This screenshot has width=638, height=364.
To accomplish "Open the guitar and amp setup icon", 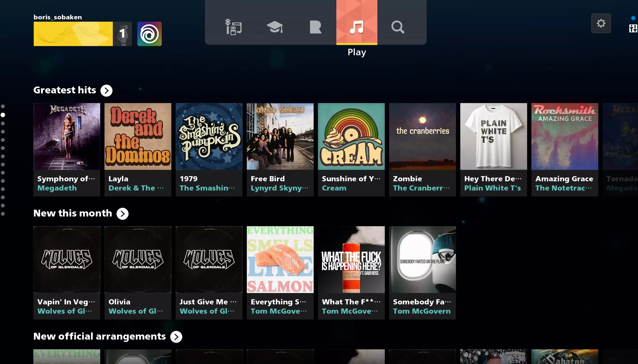I will point(233,27).
